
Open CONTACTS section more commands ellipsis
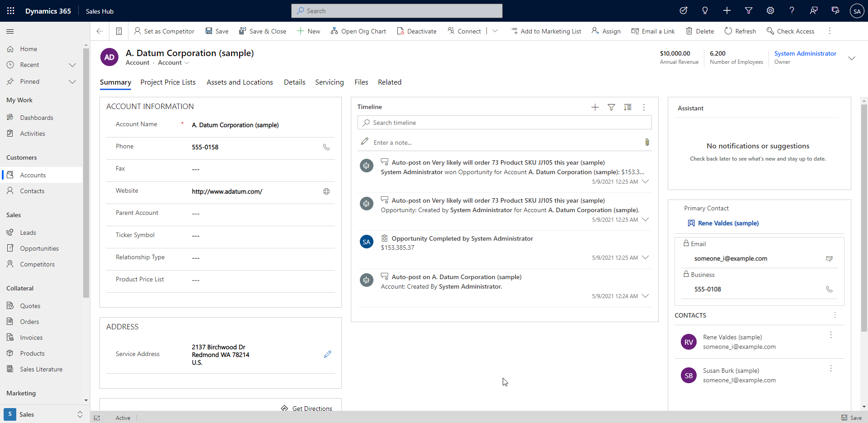(x=835, y=315)
